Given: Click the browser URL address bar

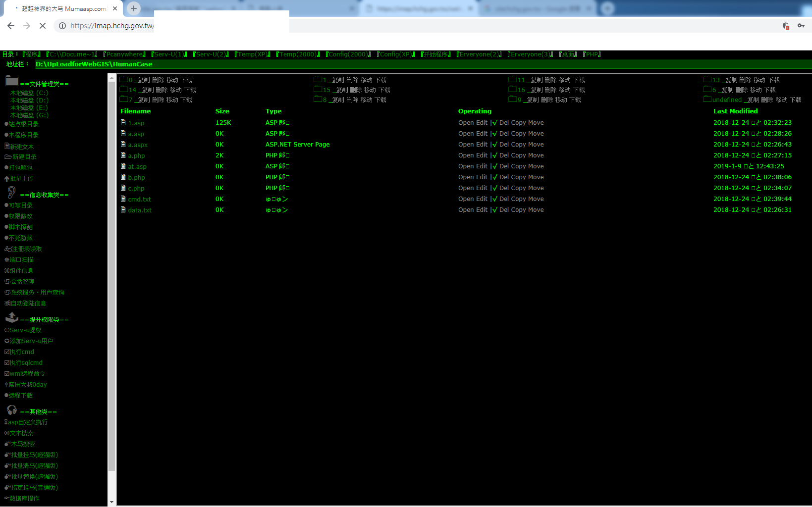Looking at the screenshot, I should (416, 26).
